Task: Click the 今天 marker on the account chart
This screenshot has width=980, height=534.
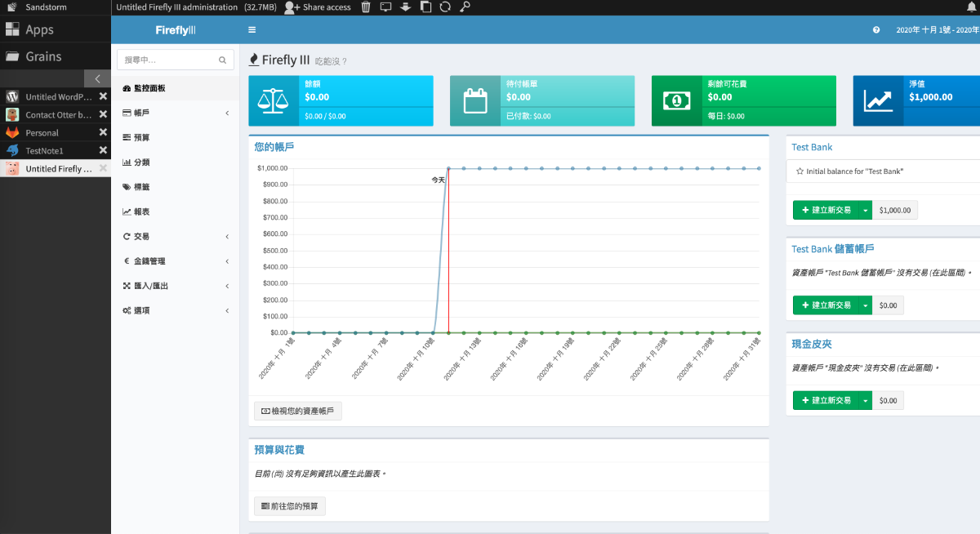Action: point(437,178)
